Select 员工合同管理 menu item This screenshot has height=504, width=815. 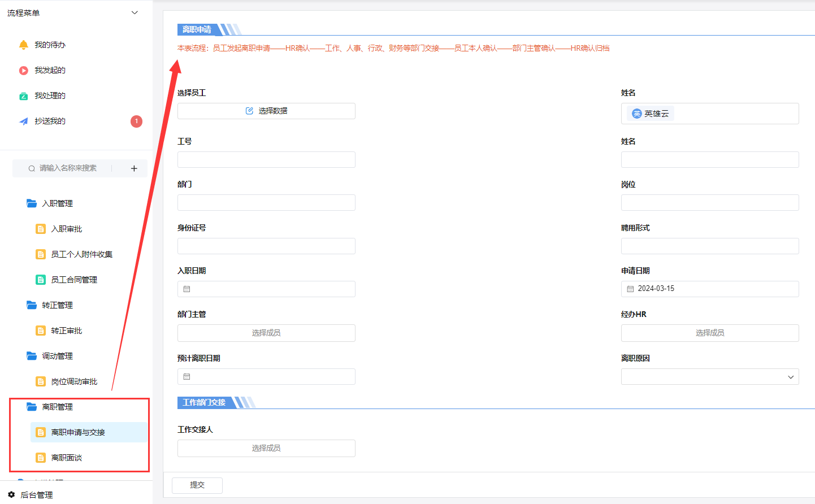pyautogui.click(x=74, y=280)
